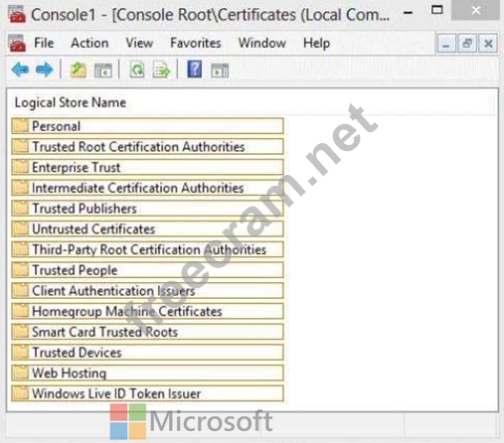Open the Action menu
Screen dimensions: 504x443
click(89, 43)
